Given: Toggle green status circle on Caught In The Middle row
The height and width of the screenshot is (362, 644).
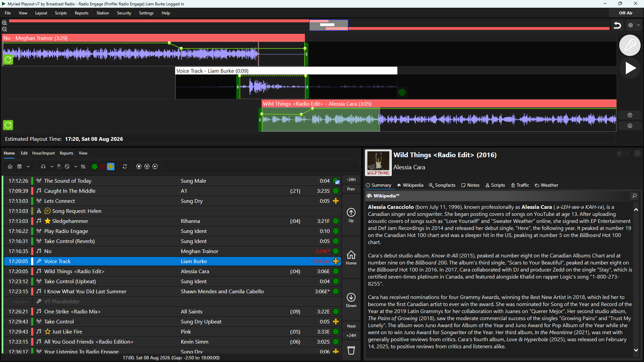Looking at the screenshot, I should point(336,191).
